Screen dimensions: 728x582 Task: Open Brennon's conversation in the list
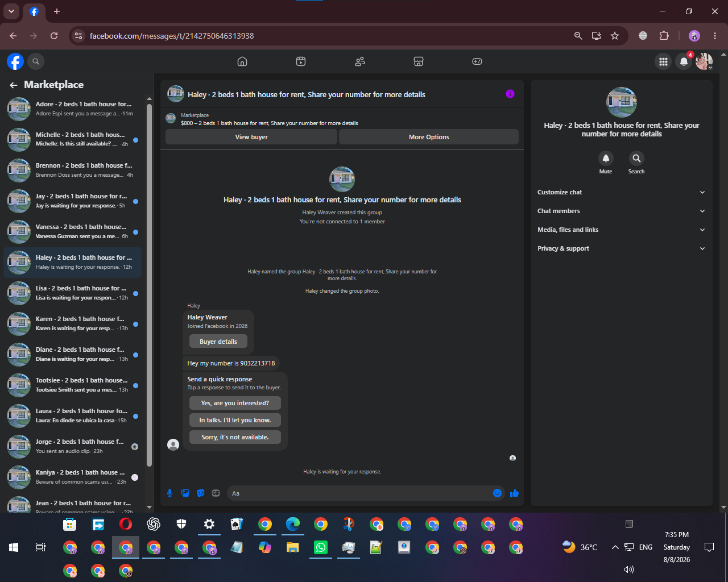[73, 170]
